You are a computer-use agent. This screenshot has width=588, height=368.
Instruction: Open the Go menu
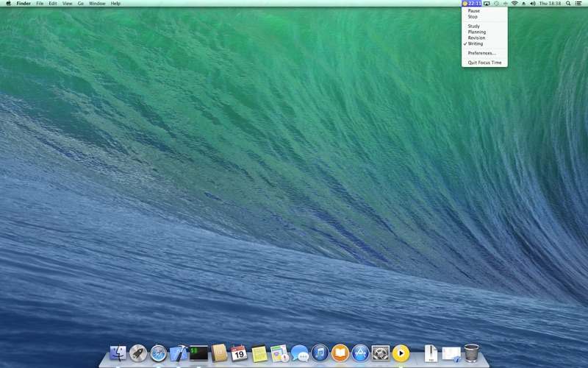click(81, 4)
